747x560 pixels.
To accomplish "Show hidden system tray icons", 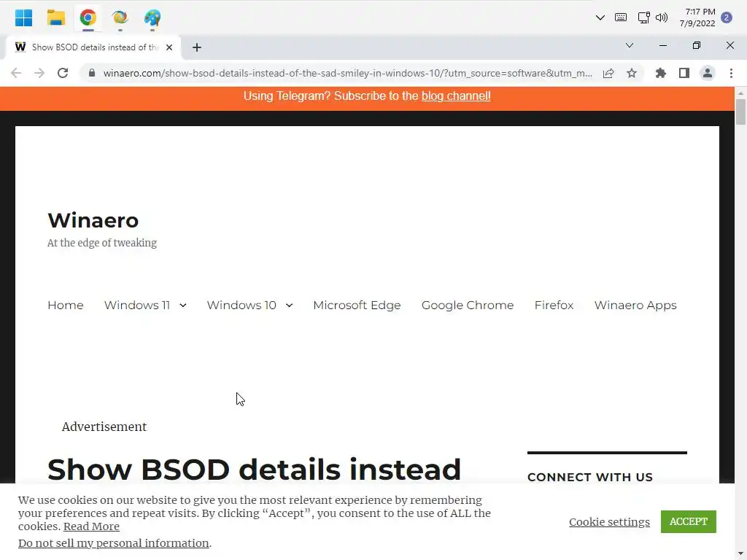I will [600, 17].
